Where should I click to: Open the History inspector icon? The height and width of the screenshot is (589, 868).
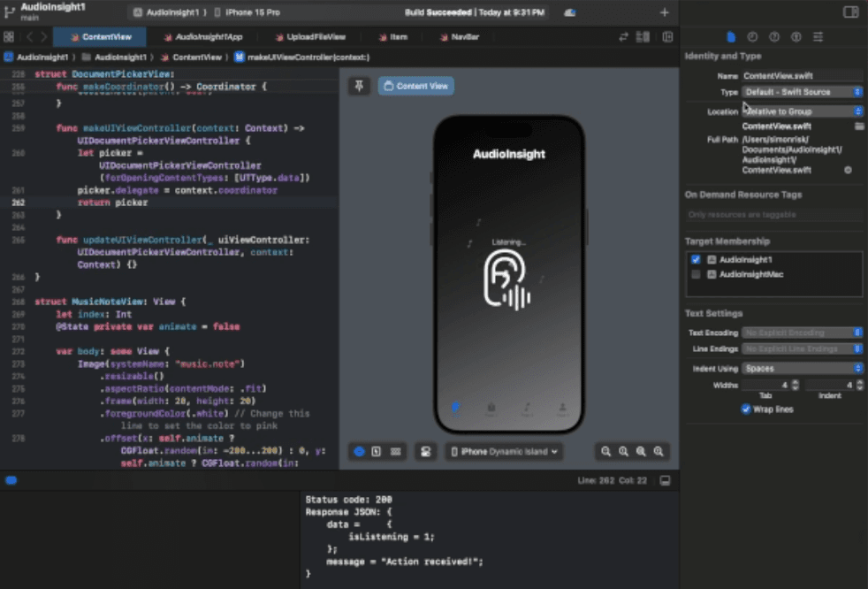[752, 37]
